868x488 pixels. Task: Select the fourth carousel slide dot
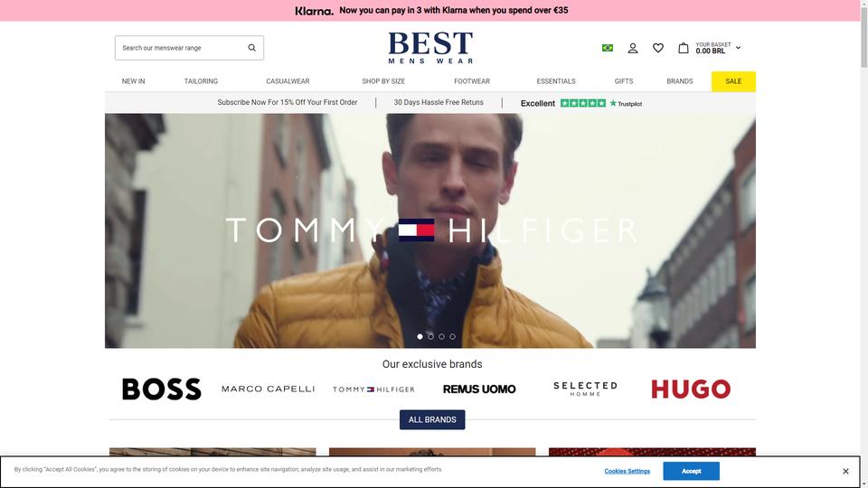pos(452,336)
